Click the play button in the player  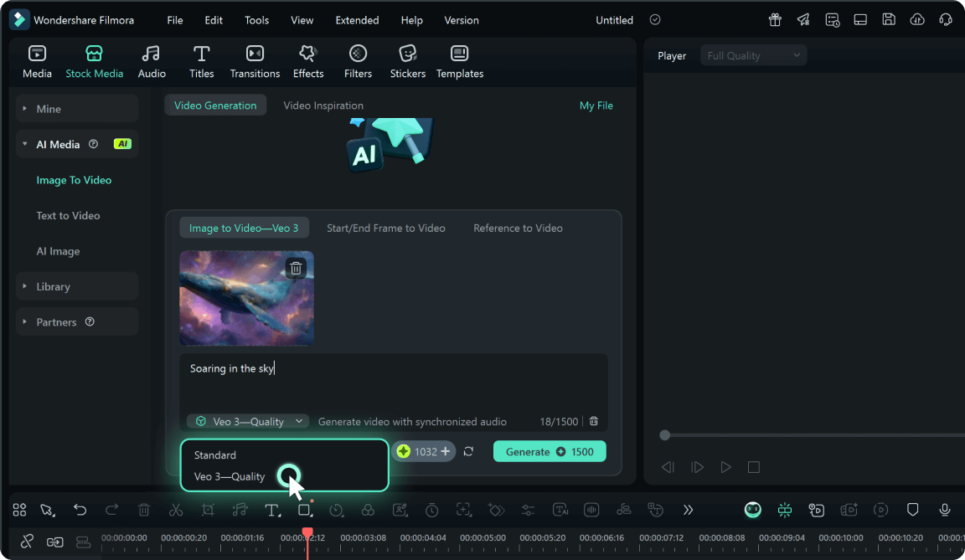(725, 467)
